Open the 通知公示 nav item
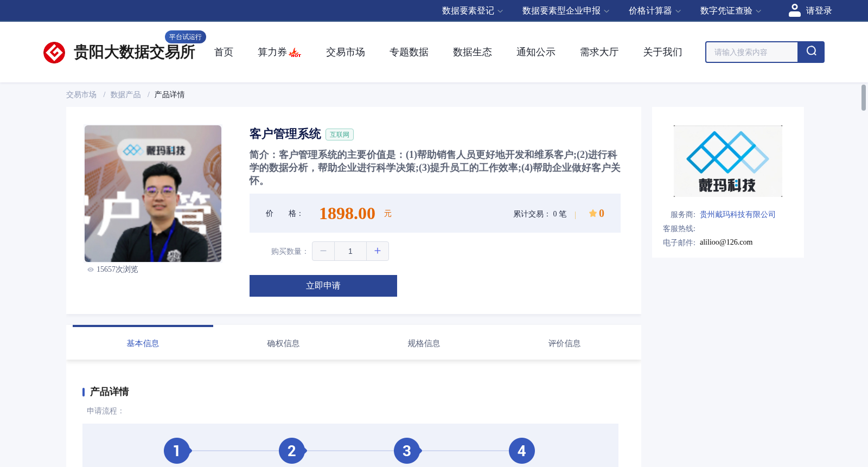The image size is (868, 467). click(536, 52)
